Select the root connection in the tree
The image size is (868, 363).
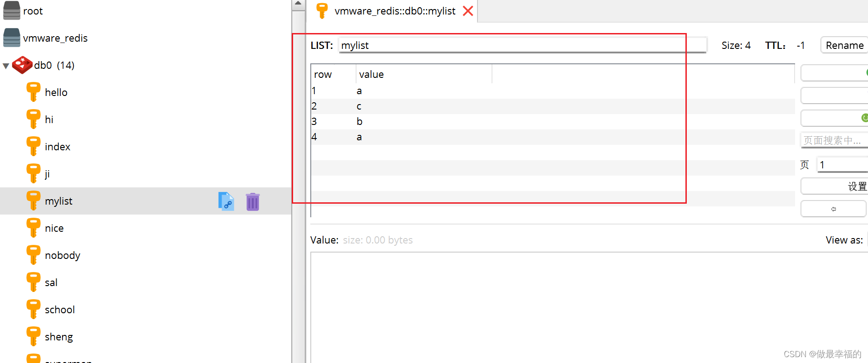click(33, 11)
